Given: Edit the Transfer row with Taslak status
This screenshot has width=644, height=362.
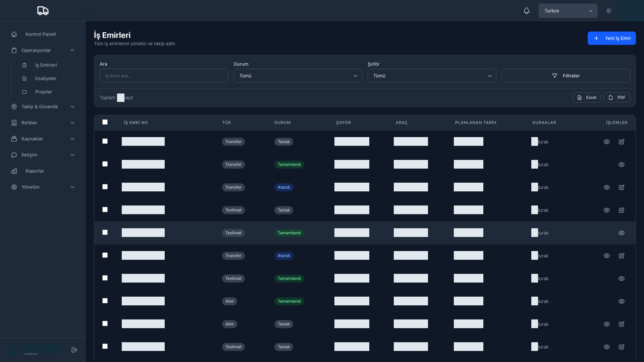Looking at the screenshot, I should pos(622,142).
